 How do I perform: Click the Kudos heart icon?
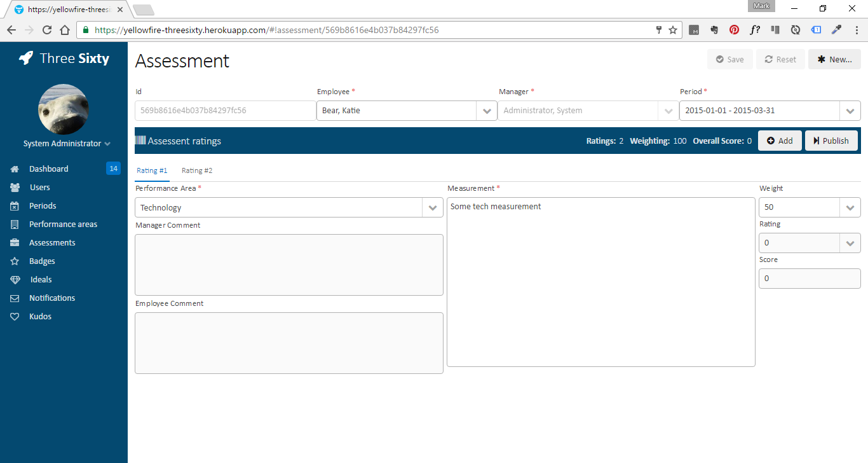(15, 317)
